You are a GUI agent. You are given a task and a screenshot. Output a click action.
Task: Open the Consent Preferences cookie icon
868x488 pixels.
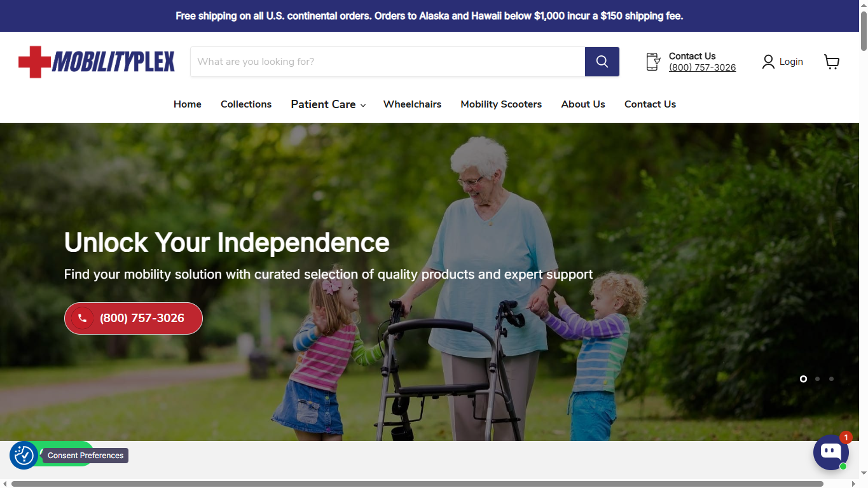pyautogui.click(x=24, y=456)
